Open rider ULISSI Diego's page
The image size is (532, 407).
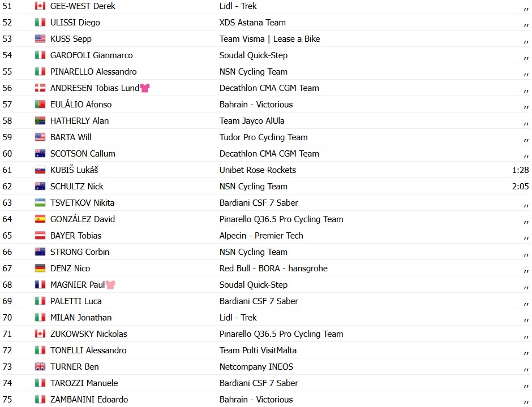pos(75,23)
